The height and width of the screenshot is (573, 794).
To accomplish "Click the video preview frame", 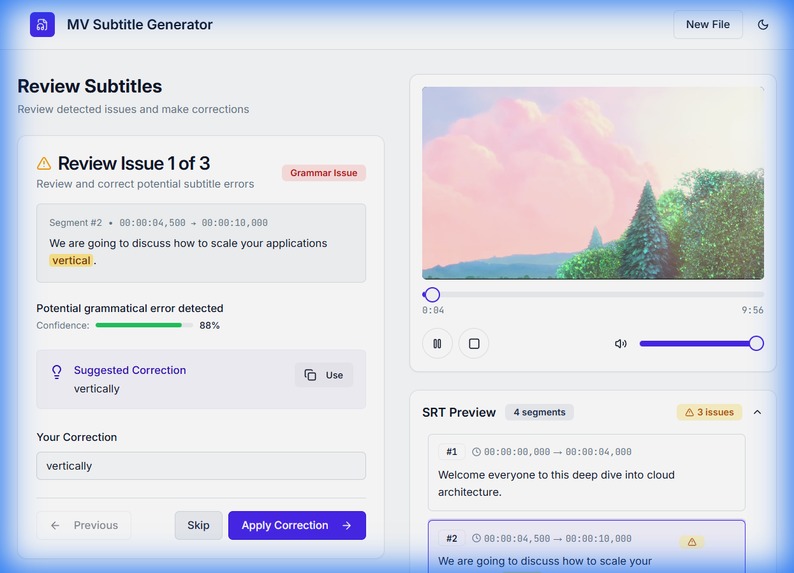I will coord(593,183).
